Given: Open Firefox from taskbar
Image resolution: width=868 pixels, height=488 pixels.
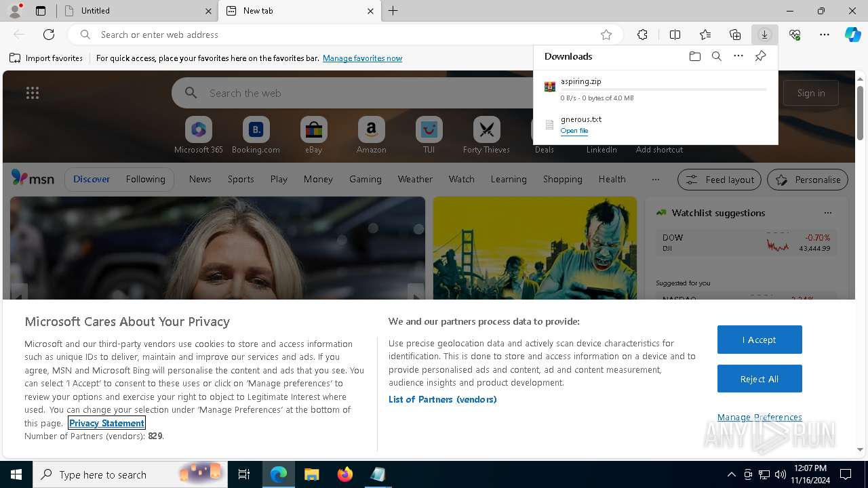Looking at the screenshot, I should click(345, 474).
